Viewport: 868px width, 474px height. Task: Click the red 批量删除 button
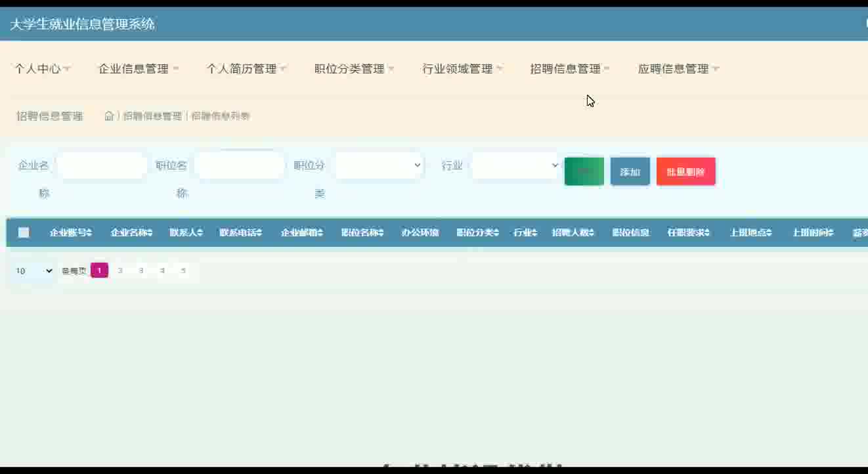coord(686,171)
